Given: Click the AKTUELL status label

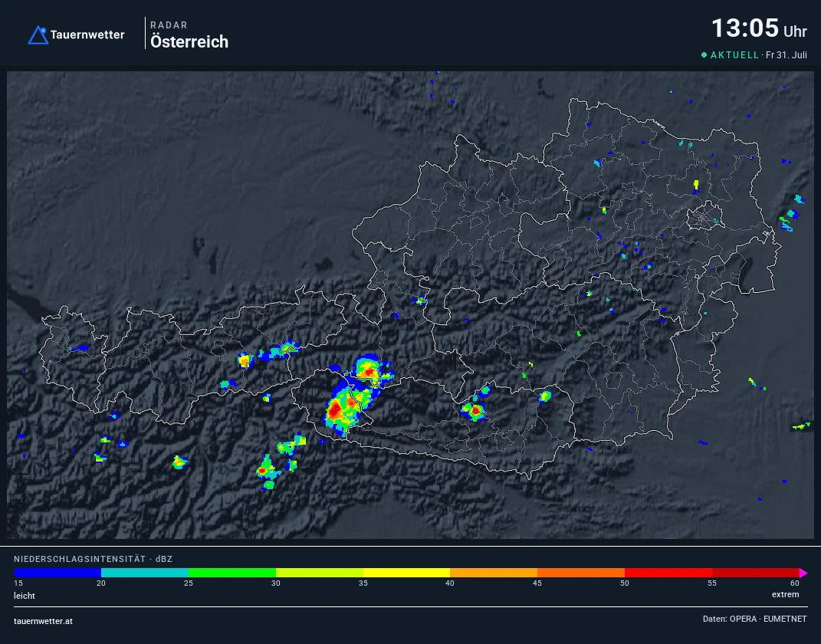Looking at the screenshot, I should pyautogui.click(x=734, y=55).
